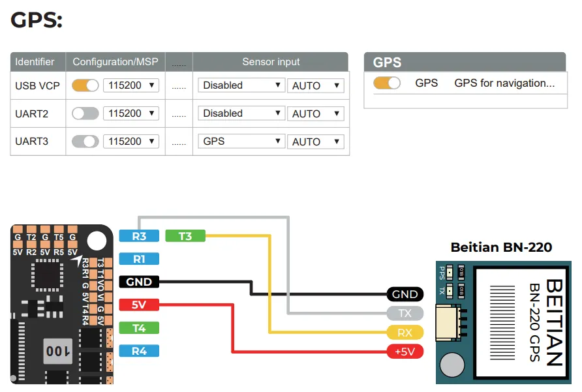Click the R1 pad label
The width and height of the screenshot is (582, 392).
coord(139,258)
